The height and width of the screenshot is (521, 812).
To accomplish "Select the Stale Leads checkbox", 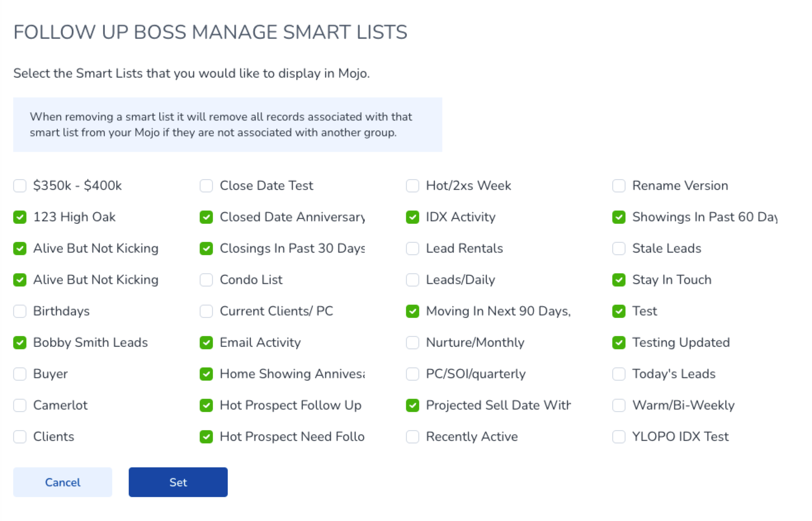I will [x=619, y=249].
